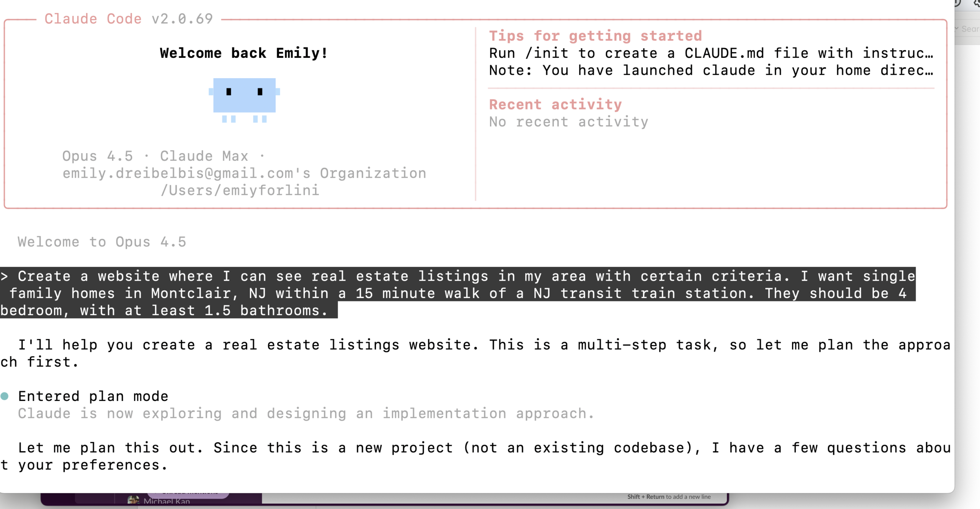
Task: Click the Entered plan mode status line
Action: coord(93,396)
